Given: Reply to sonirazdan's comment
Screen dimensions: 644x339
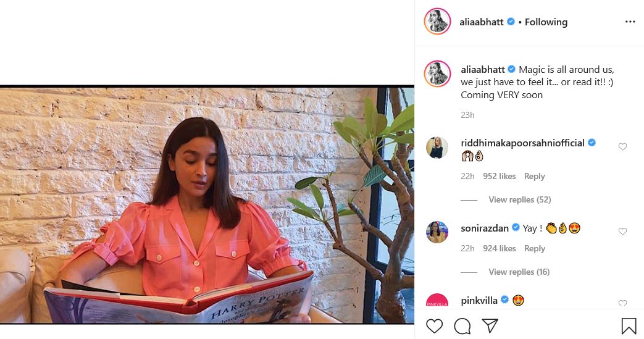Looking at the screenshot, I should 534,249.
